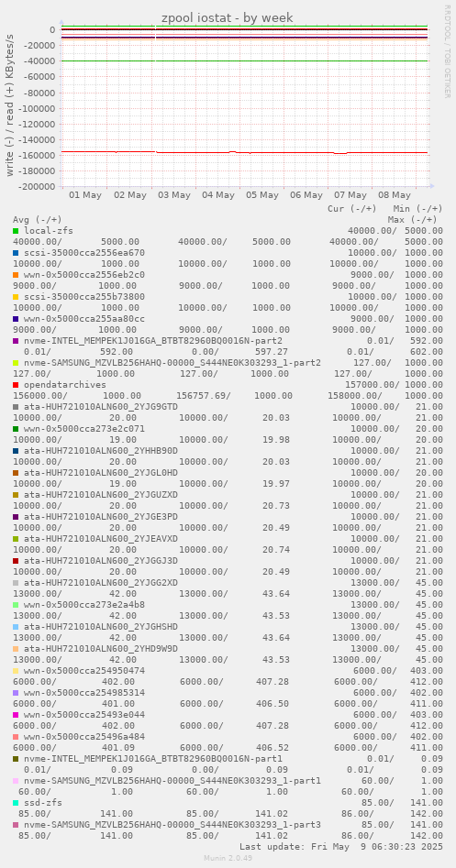Click the yellow scsi-35000cca255b73800 legend swatch
This screenshot has width=456, height=868.
coord(17,297)
